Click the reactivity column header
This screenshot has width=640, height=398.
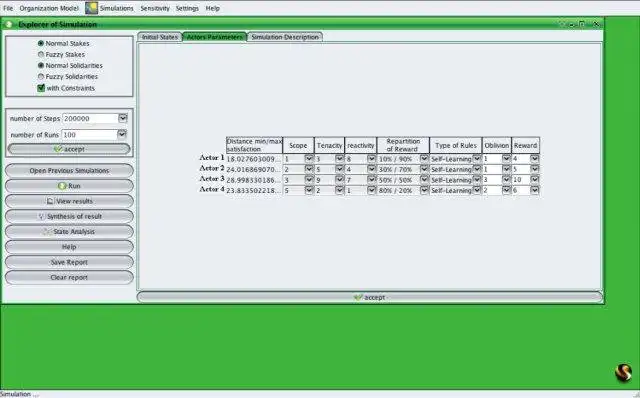(x=361, y=145)
